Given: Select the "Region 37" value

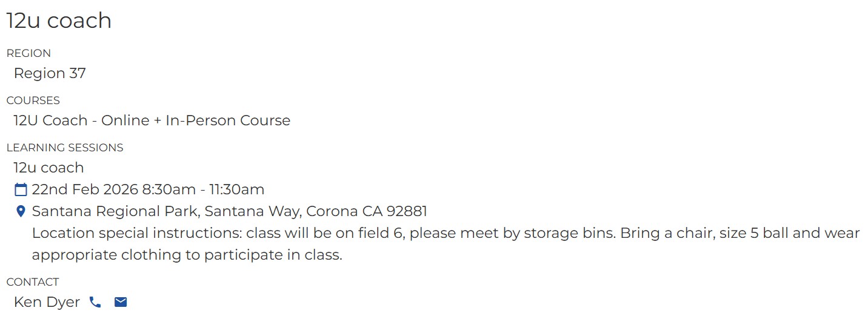Looking at the screenshot, I should click(x=50, y=73).
